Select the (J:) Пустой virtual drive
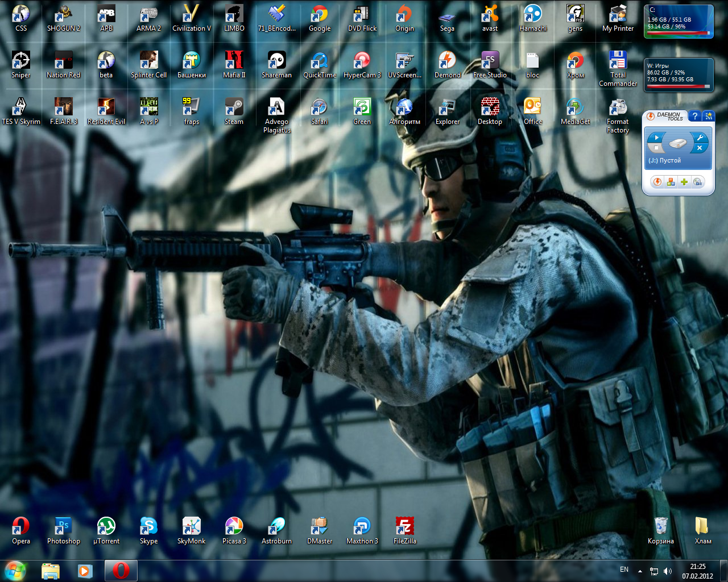The height and width of the screenshot is (582, 728). 678,148
